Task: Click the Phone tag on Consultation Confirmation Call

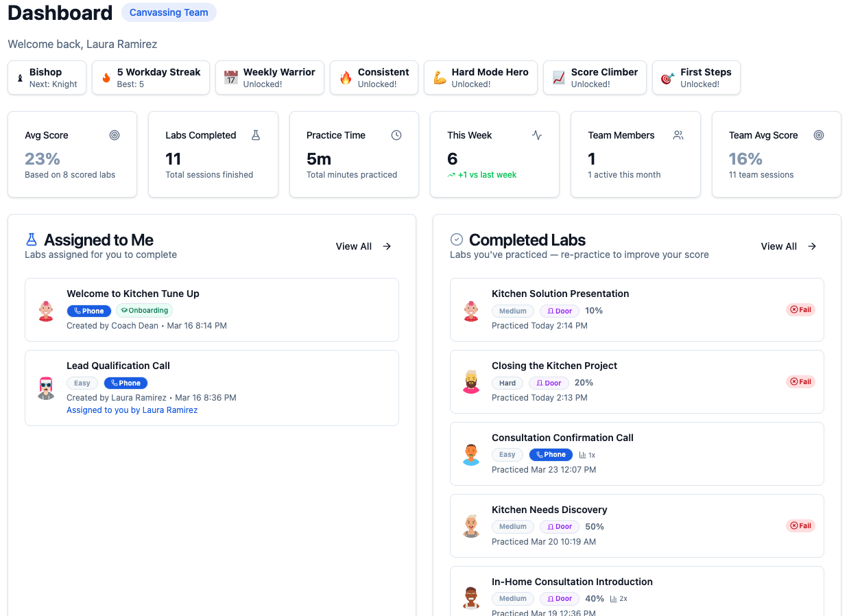Action: (x=551, y=455)
